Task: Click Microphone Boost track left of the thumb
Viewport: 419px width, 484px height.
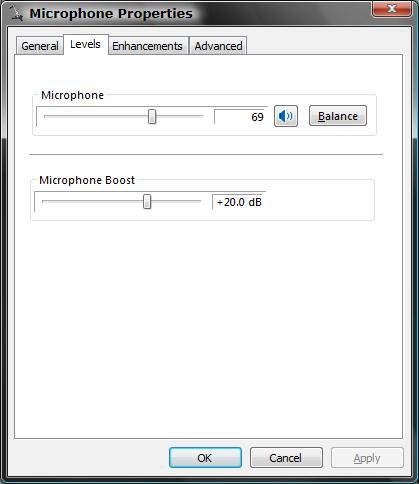Action: tap(92, 201)
